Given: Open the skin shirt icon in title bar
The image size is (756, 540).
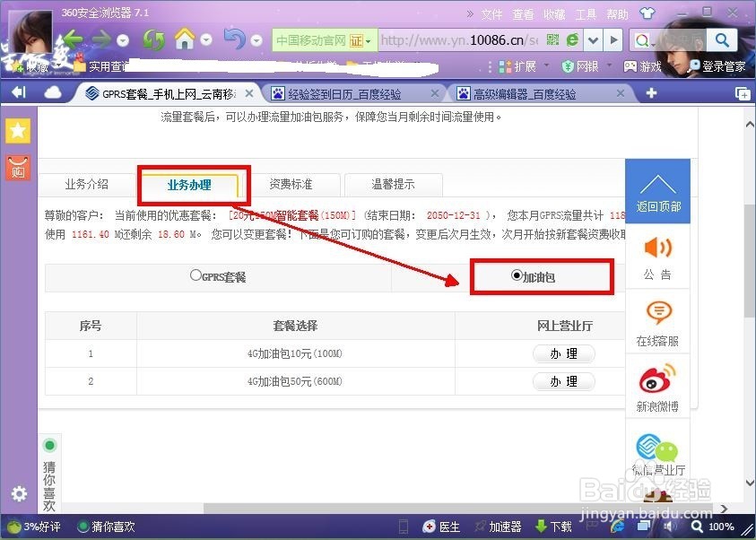Looking at the screenshot, I should pos(647,13).
